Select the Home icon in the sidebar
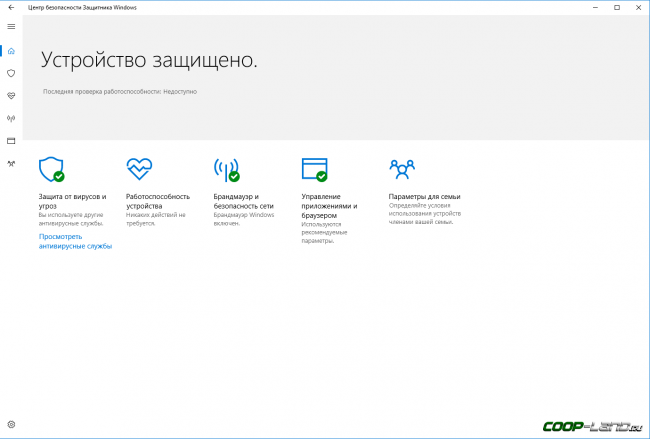 [11, 51]
